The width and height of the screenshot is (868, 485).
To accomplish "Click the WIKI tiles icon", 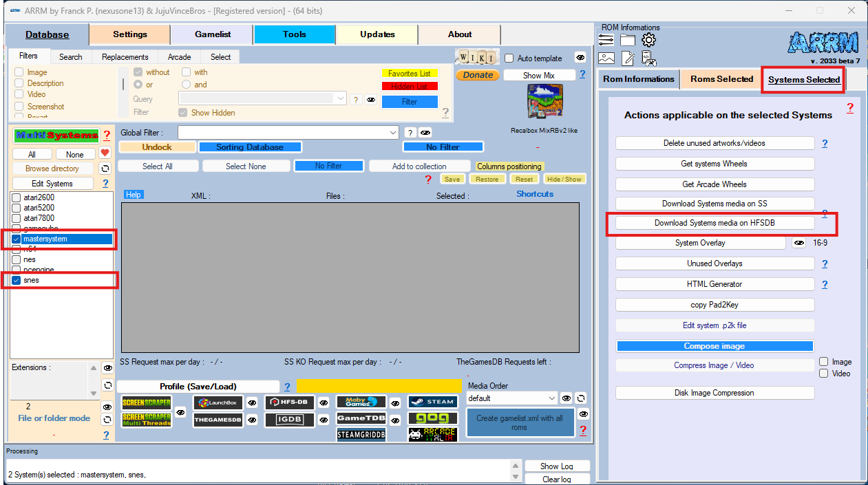I will tap(476, 57).
